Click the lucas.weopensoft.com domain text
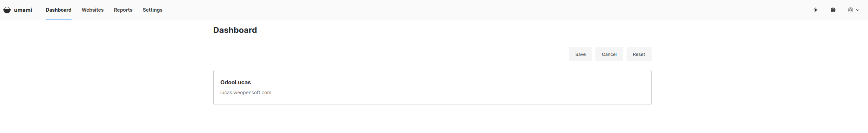Screen dimensions: 868x133 pyautogui.click(x=246, y=93)
